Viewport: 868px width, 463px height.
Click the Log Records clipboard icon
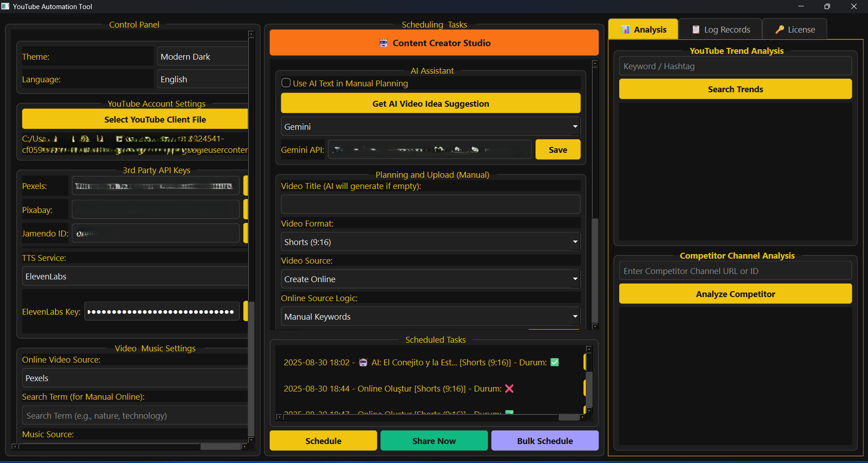[696, 29]
